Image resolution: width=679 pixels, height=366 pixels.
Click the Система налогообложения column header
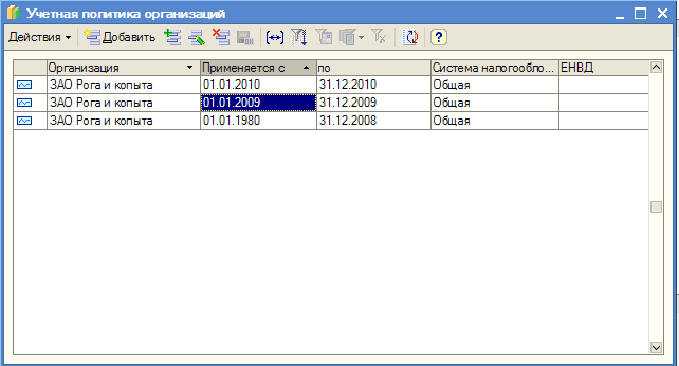tap(495, 68)
